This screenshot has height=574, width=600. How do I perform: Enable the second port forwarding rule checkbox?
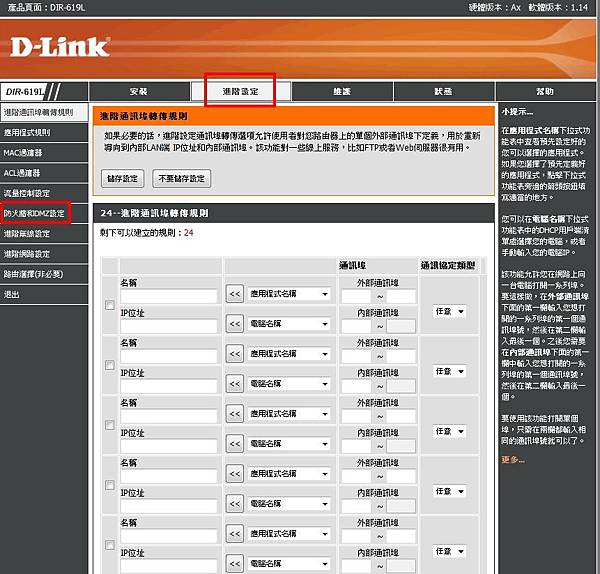click(110, 365)
